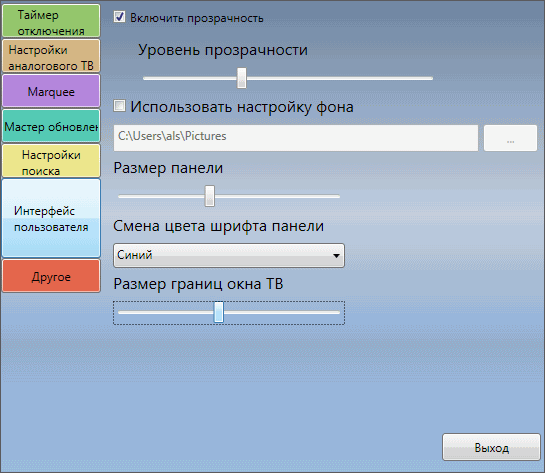The height and width of the screenshot is (473, 545).
Task: Enable Использовать настройку фона checkbox
Action: coord(119,105)
